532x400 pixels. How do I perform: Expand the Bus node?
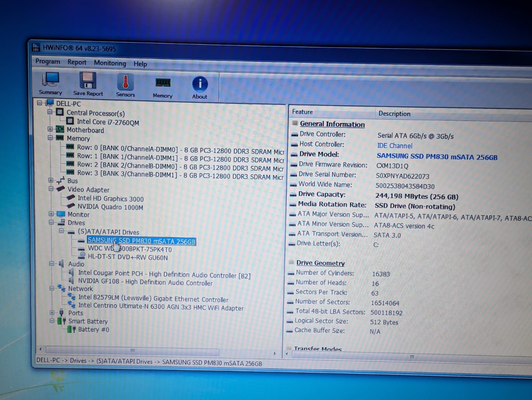tap(51, 180)
